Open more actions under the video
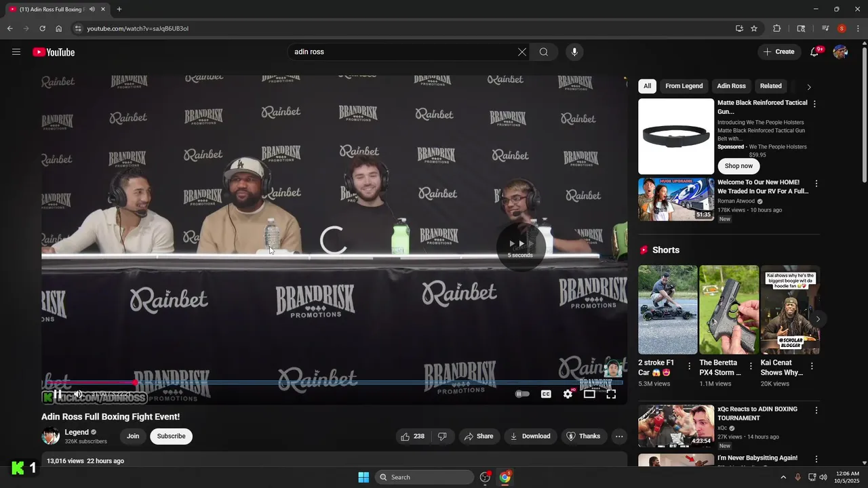Viewport: 868px width, 488px height. tap(619, 436)
